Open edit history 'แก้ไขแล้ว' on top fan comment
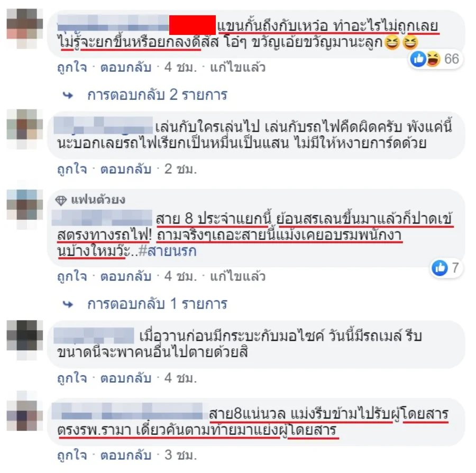This screenshot has height=473, width=476. [237, 276]
